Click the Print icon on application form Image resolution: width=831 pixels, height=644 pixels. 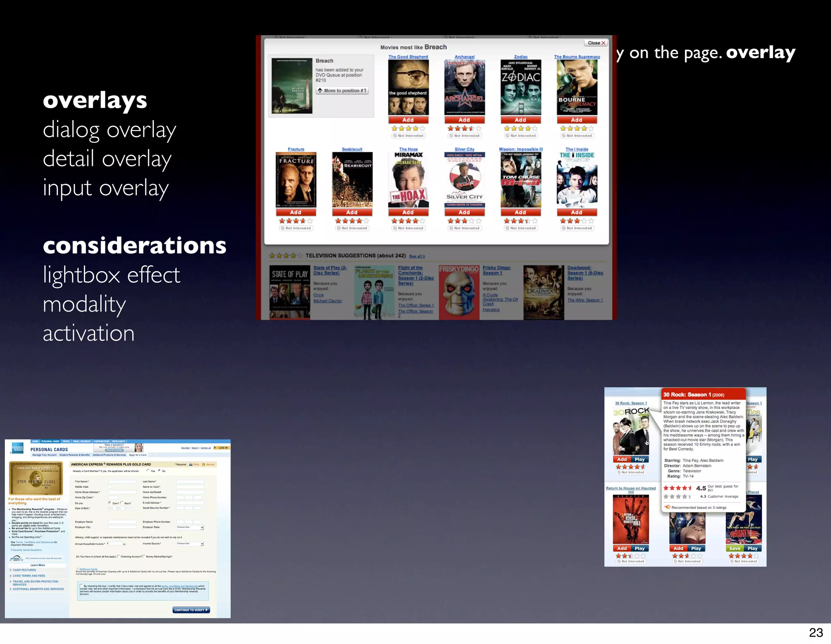coord(191,464)
